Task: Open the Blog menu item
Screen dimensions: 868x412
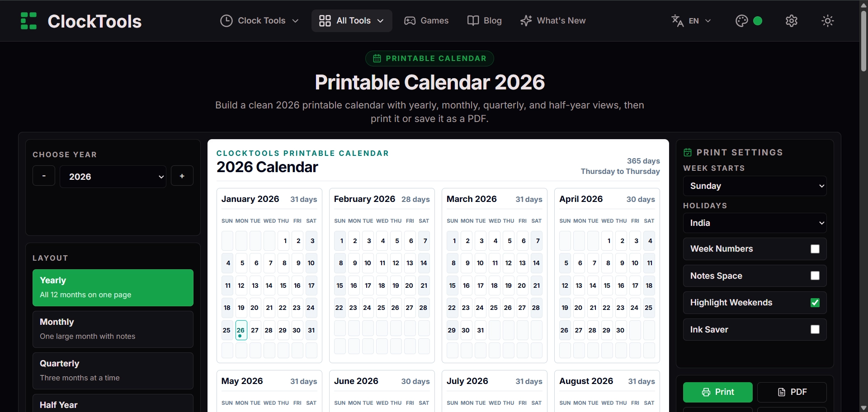Action: pos(485,21)
